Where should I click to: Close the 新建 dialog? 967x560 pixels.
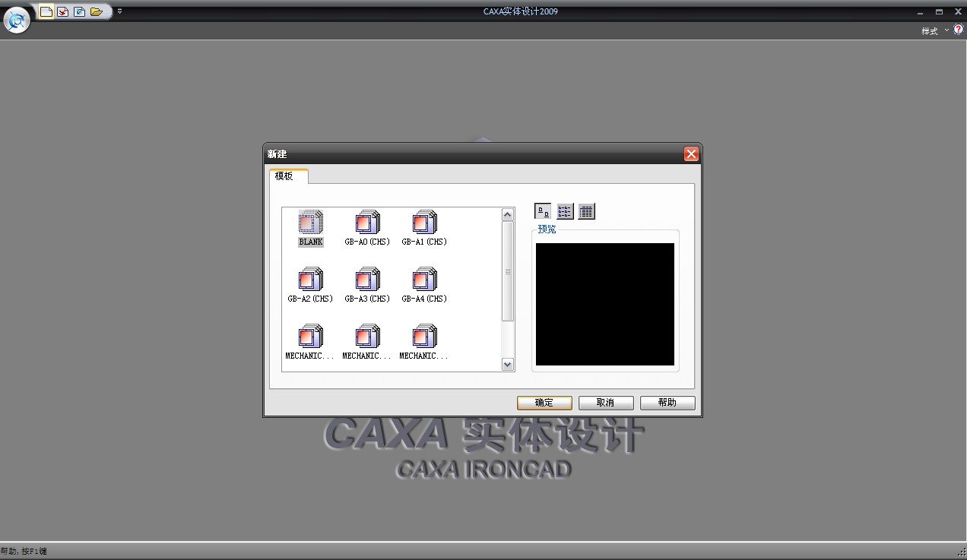691,154
